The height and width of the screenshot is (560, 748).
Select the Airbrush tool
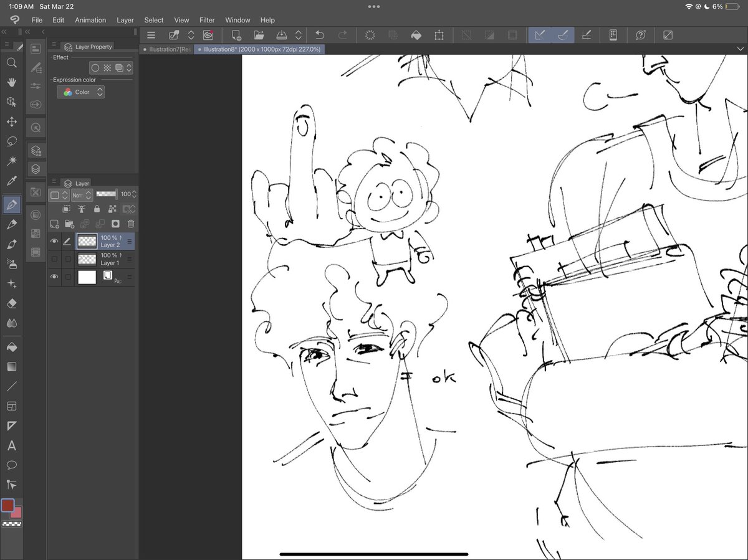tap(11, 264)
